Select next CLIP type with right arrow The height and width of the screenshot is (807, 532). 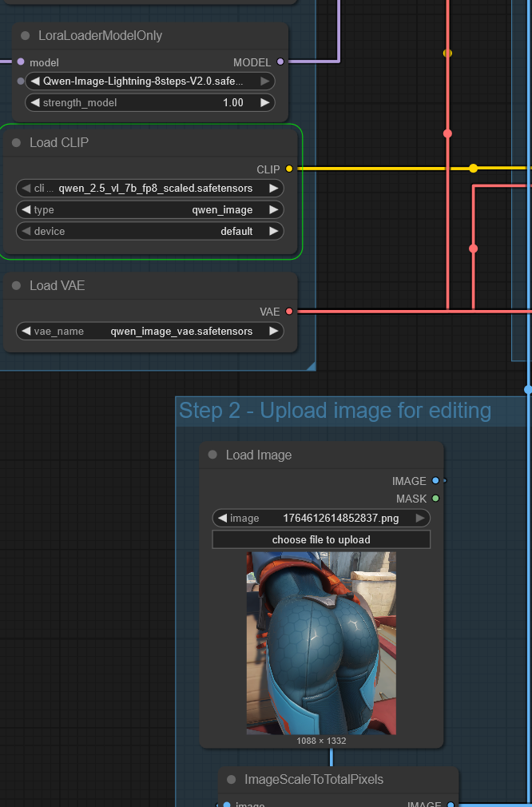tap(274, 210)
